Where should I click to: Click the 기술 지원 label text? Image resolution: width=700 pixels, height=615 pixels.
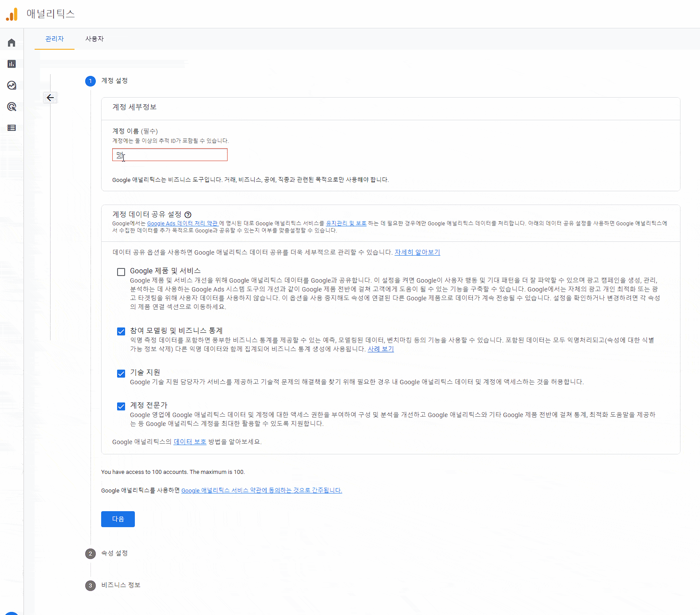pyautogui.click(x=145, y=373)
